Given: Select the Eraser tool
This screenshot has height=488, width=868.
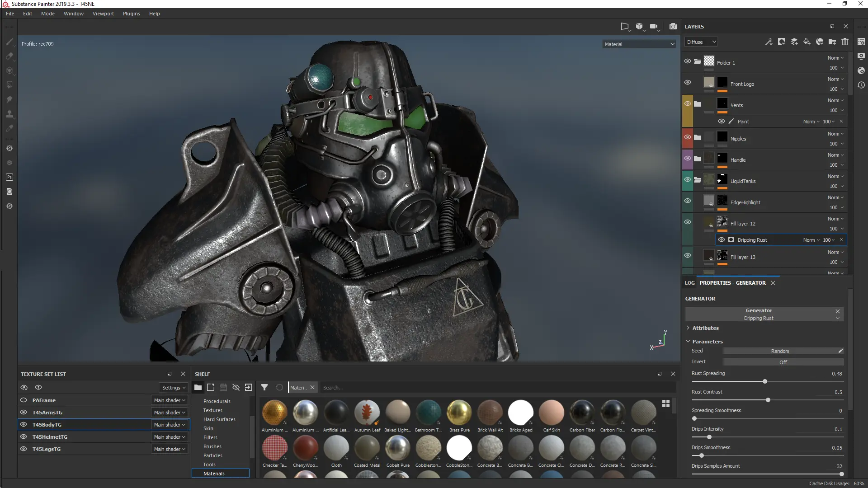Looking at the screenshot, I should [x=9, y=56].
